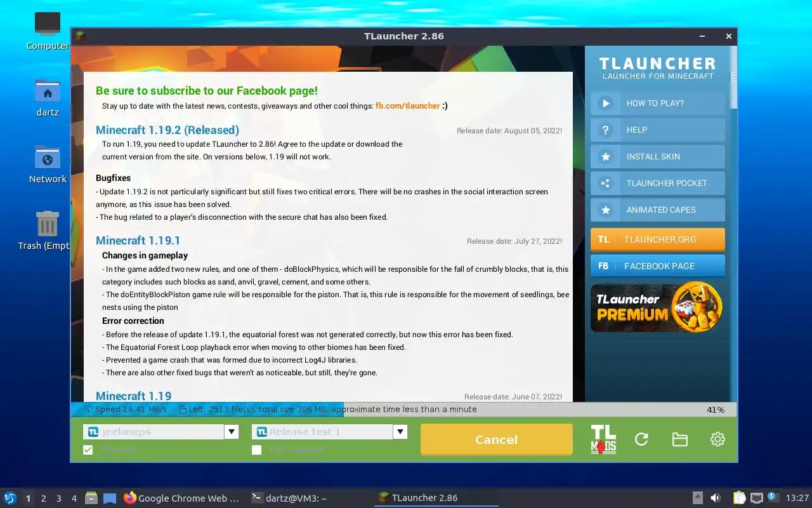Click the clipboard icon in system tray
The height and width of the screenshot is (508, 812).
[x=740, y=498]
